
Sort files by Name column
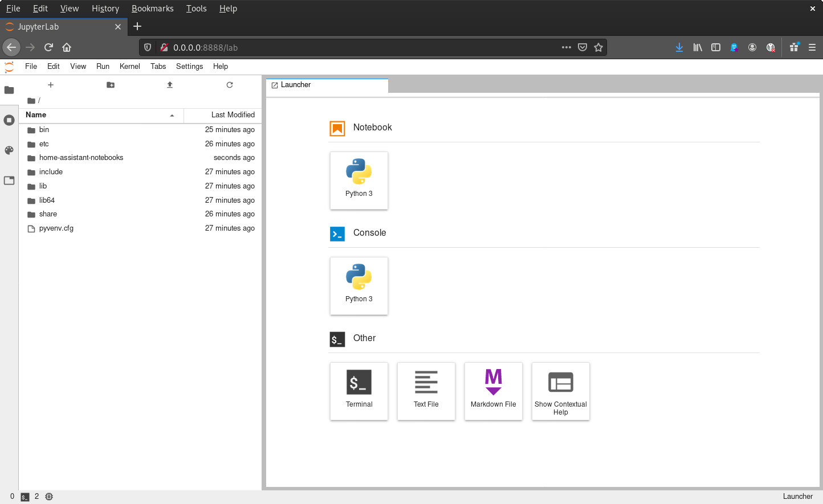click(101, 115)
